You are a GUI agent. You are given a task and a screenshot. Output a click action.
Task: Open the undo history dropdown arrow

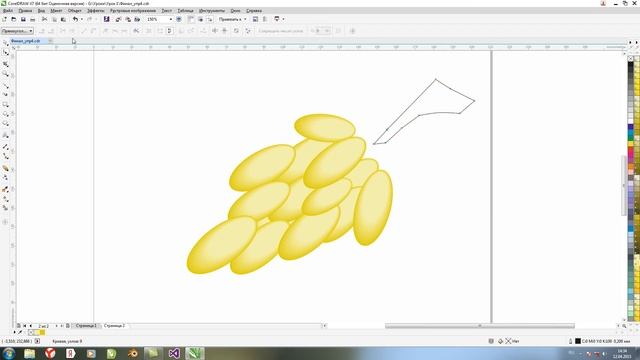pyautogui.click(x=82, y=19)
